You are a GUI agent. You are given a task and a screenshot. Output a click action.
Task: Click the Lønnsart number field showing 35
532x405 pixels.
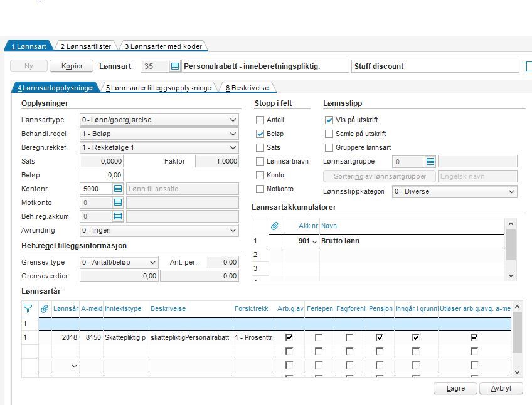(155, 66)
